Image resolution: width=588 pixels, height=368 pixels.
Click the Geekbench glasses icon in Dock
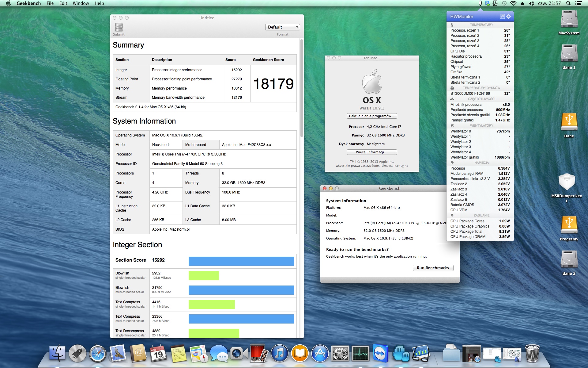click(421, 354)
